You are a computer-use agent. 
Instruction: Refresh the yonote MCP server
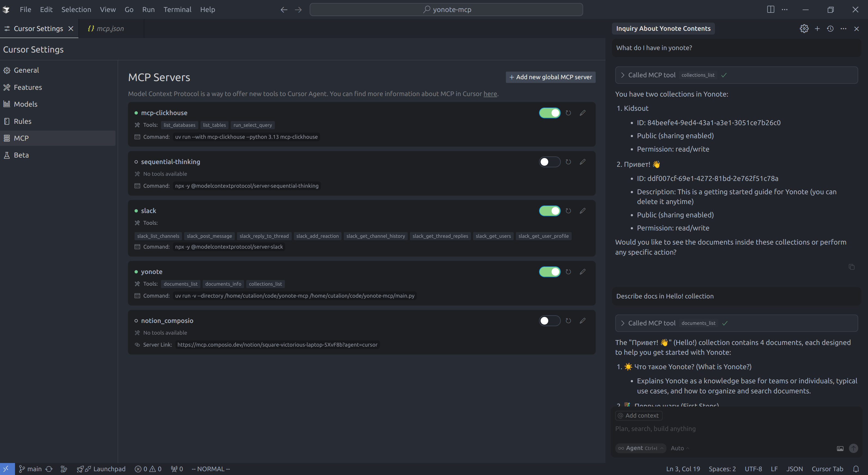click(568, 272)
